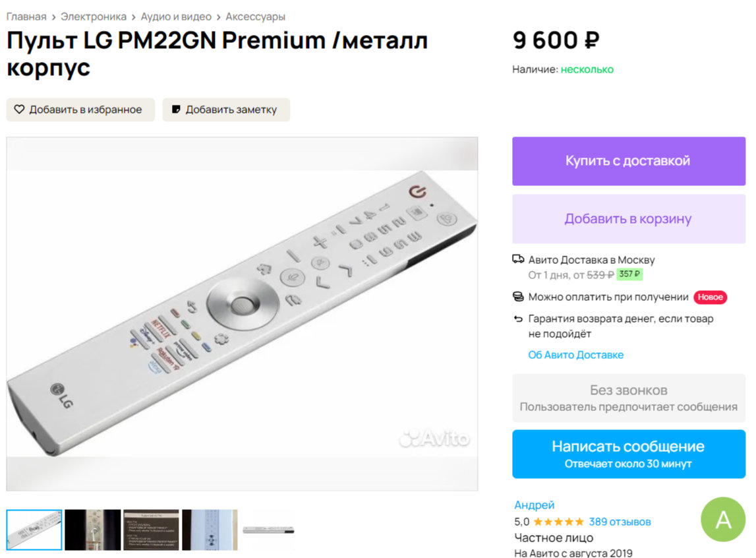Click the delivery truck icon
756x558 pixels.
tap(518, 260)
